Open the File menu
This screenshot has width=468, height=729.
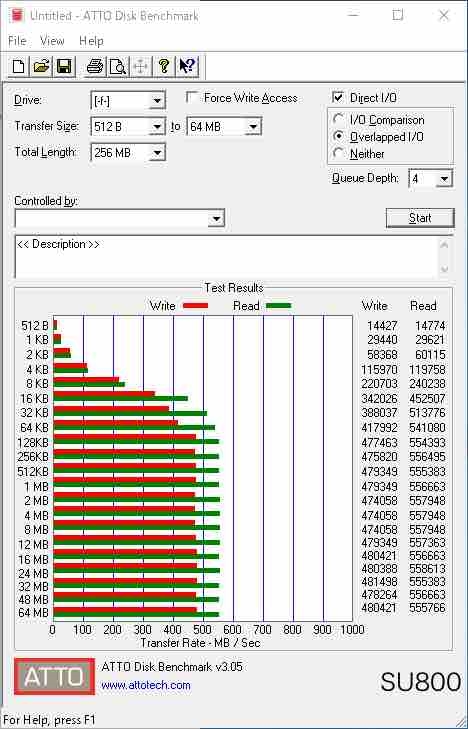coord(17,41)
